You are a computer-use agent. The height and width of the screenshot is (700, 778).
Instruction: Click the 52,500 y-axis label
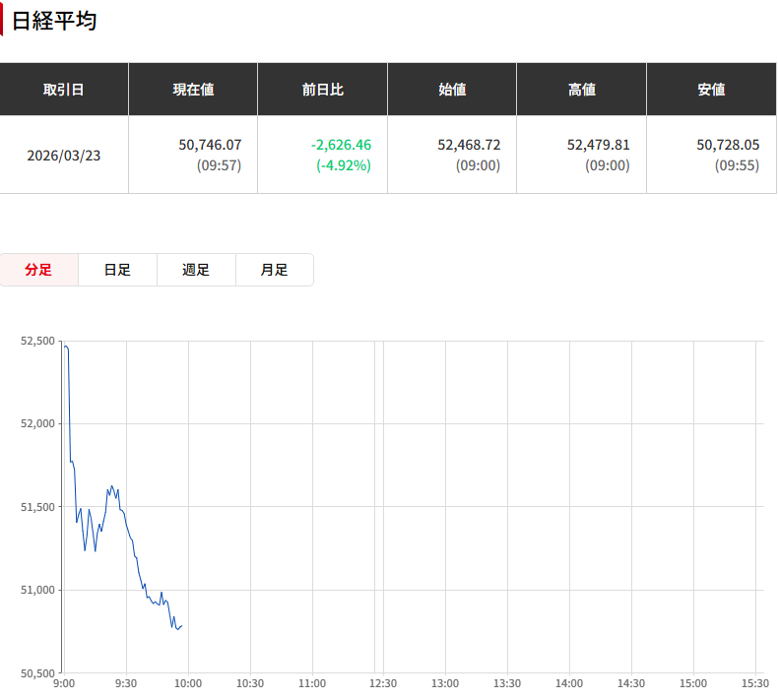click(x=37, y=341)
